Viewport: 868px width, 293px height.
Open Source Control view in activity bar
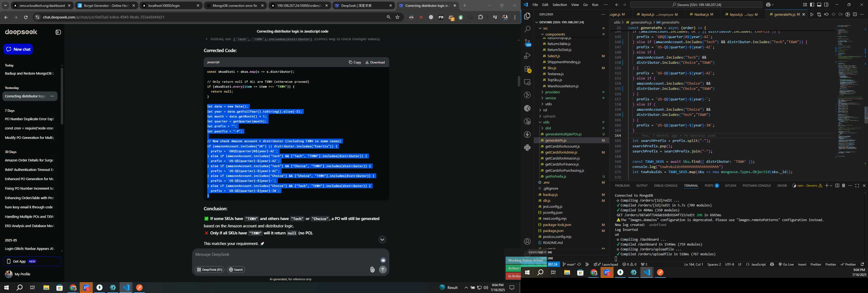click(527, 43)
